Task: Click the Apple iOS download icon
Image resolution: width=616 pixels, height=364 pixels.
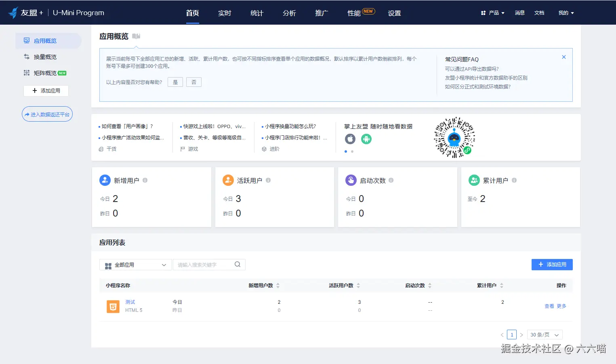Action: pyautogui.click(x=350, y=139)
